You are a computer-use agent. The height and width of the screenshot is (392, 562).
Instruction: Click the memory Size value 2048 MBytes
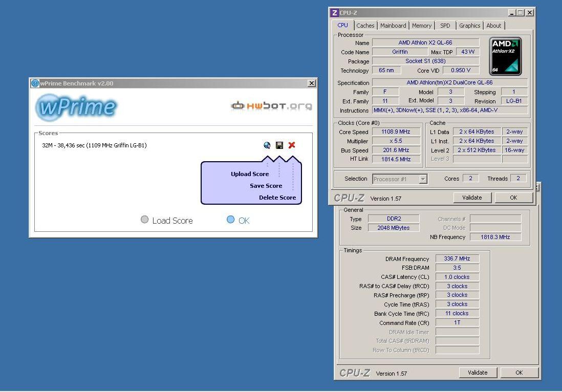point(394,228)
